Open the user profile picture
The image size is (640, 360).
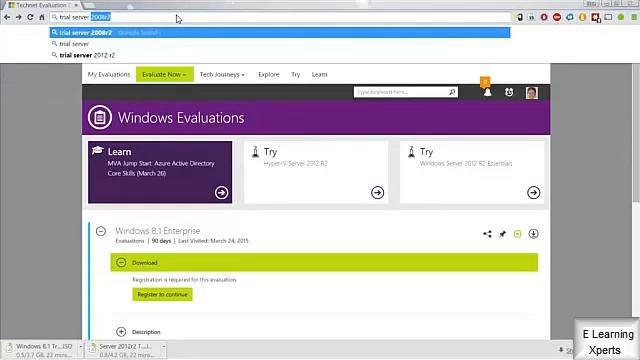coord(531,93)
